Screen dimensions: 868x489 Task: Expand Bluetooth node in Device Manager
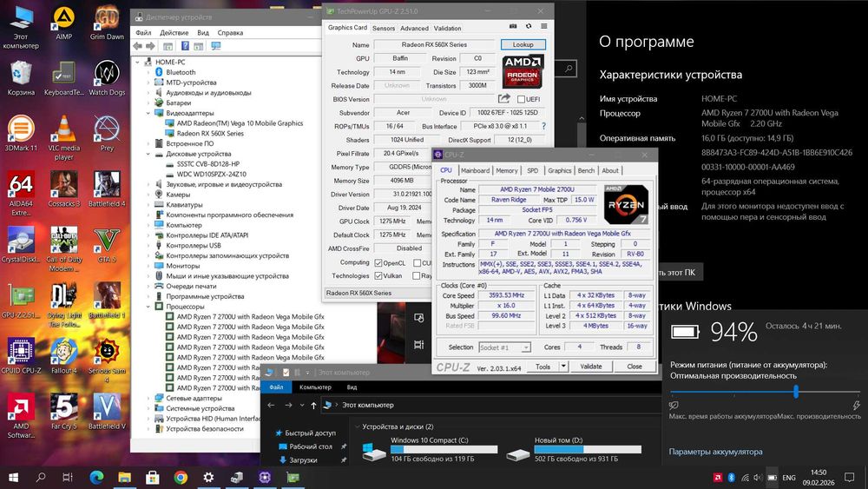(x=148, y=72)
